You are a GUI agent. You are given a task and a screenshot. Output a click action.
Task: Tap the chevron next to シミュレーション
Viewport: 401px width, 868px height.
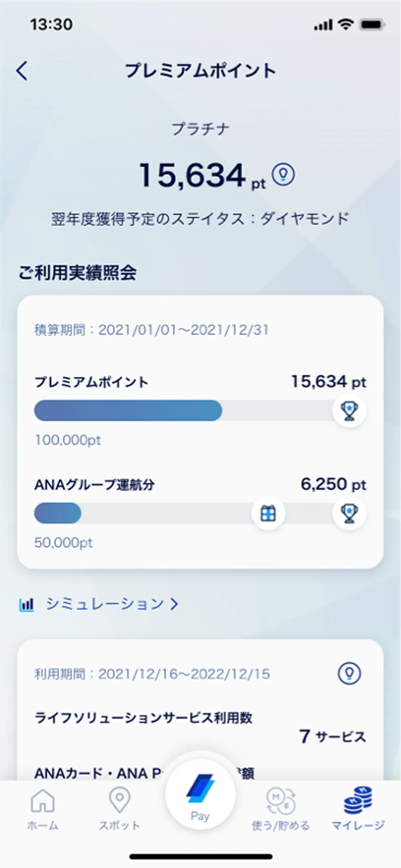click(x=175, y=604)
